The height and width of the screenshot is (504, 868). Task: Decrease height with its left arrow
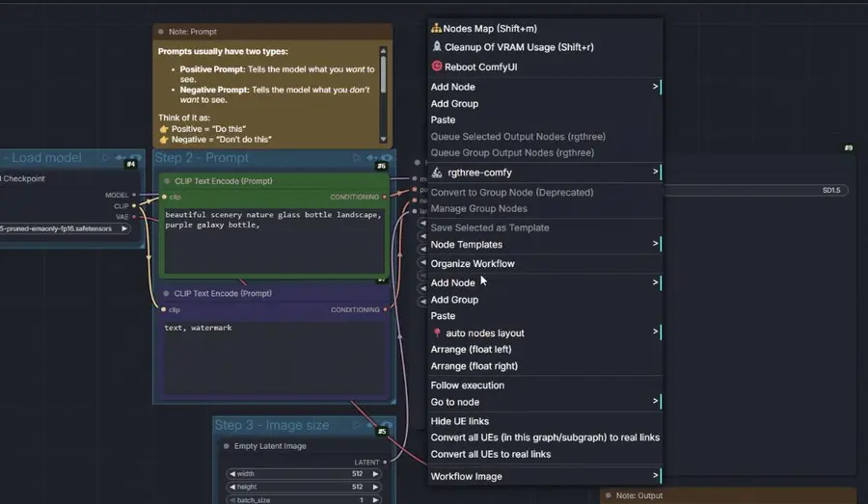tap(232, 487)
